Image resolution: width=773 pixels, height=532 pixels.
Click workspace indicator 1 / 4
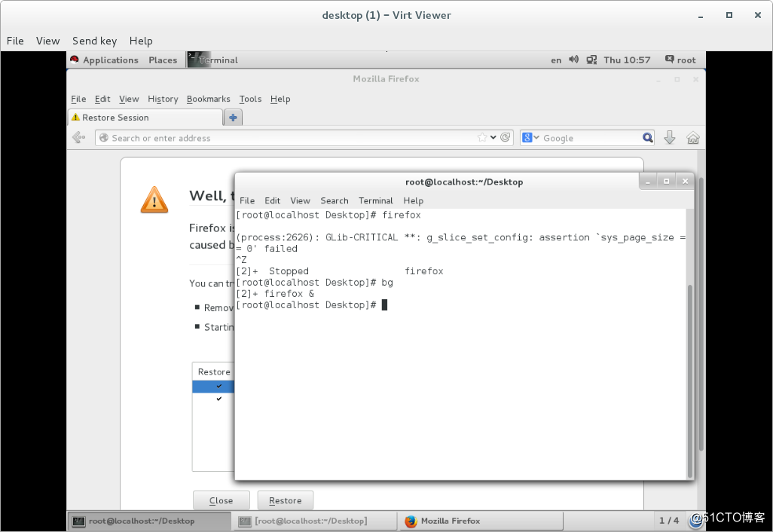pos(669,521)
